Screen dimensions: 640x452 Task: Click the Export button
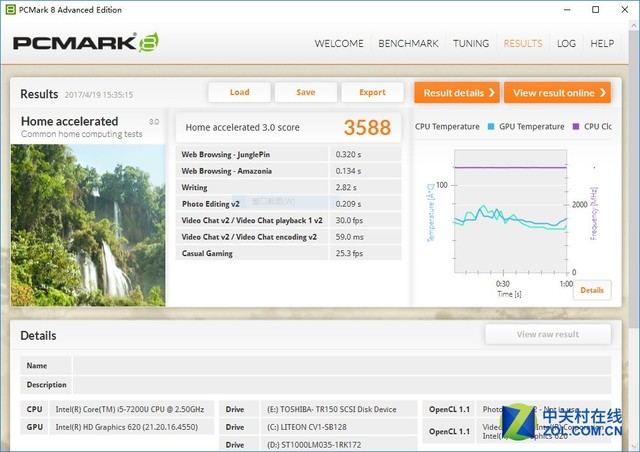click(372, 92)
